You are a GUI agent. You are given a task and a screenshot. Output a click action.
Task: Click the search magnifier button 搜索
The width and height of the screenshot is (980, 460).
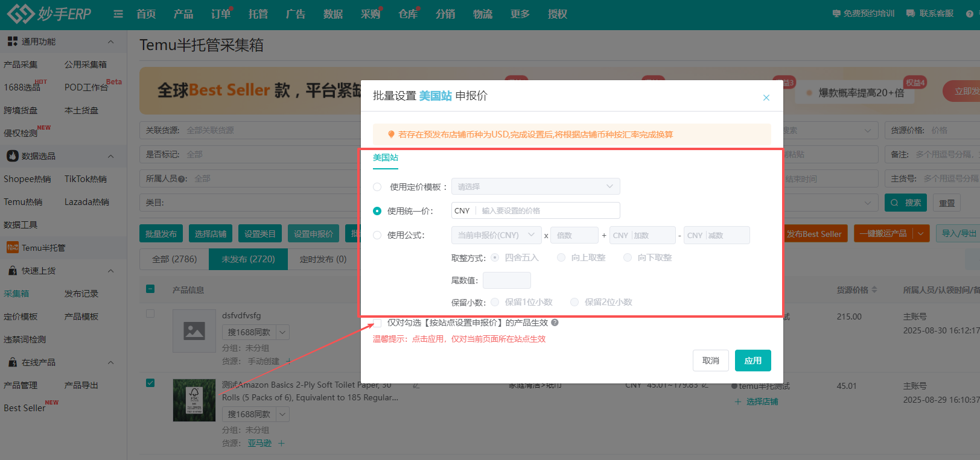pos(906,203)
